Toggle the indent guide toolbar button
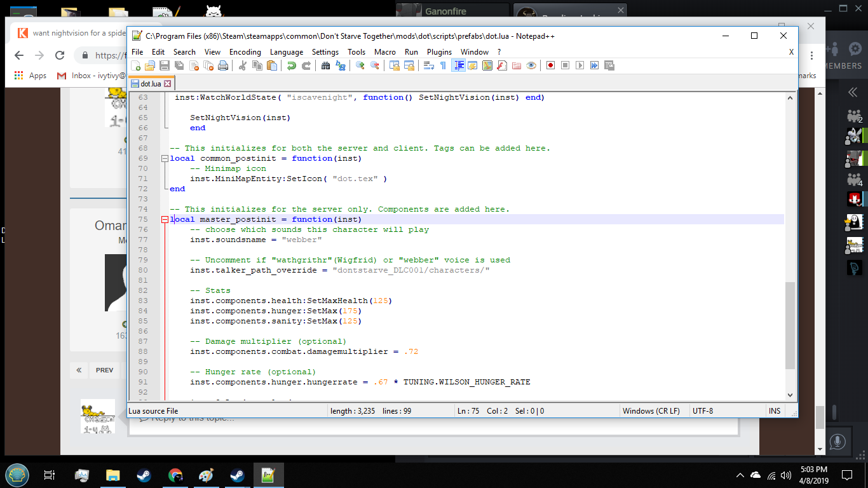This screenshot has width=868, height=488. [458, 65]
